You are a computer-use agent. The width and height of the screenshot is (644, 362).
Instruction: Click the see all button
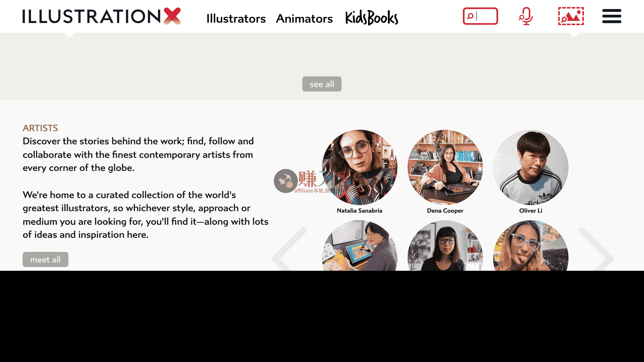322,84
